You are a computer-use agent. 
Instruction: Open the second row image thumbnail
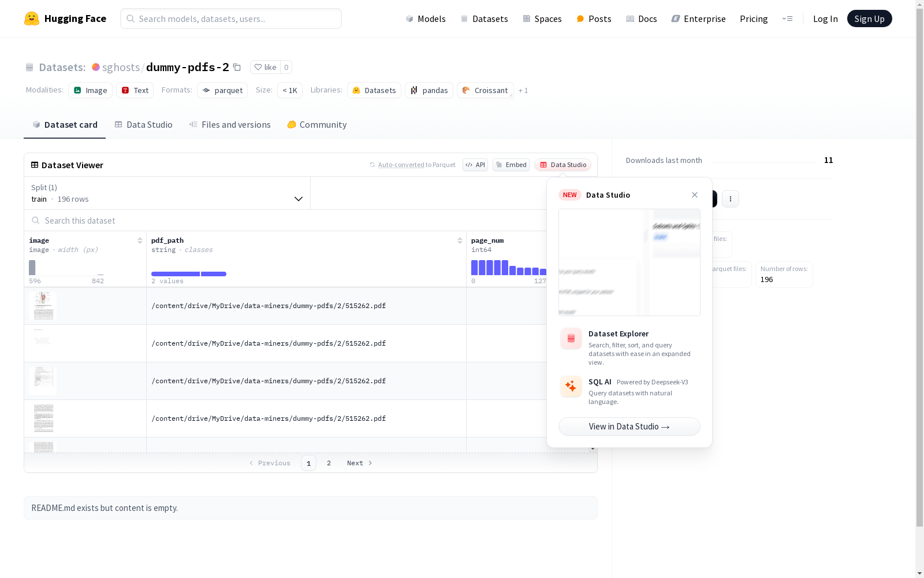(43, 343)
